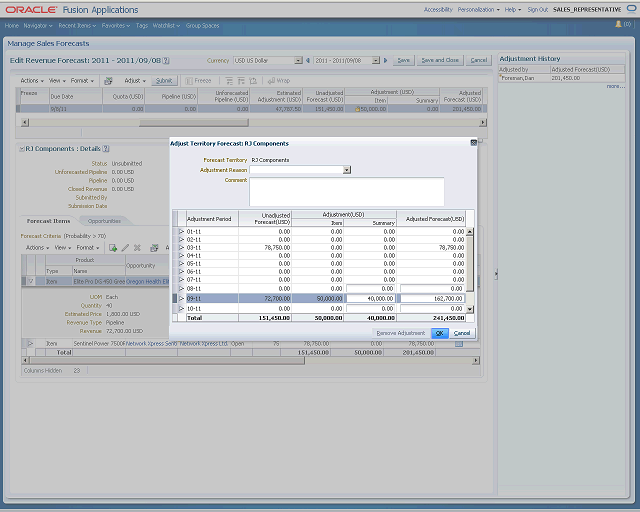Click the detach table icon in forecast toolbar
The height and width of the screenshot is (512, 640).
tap(253, 81)
